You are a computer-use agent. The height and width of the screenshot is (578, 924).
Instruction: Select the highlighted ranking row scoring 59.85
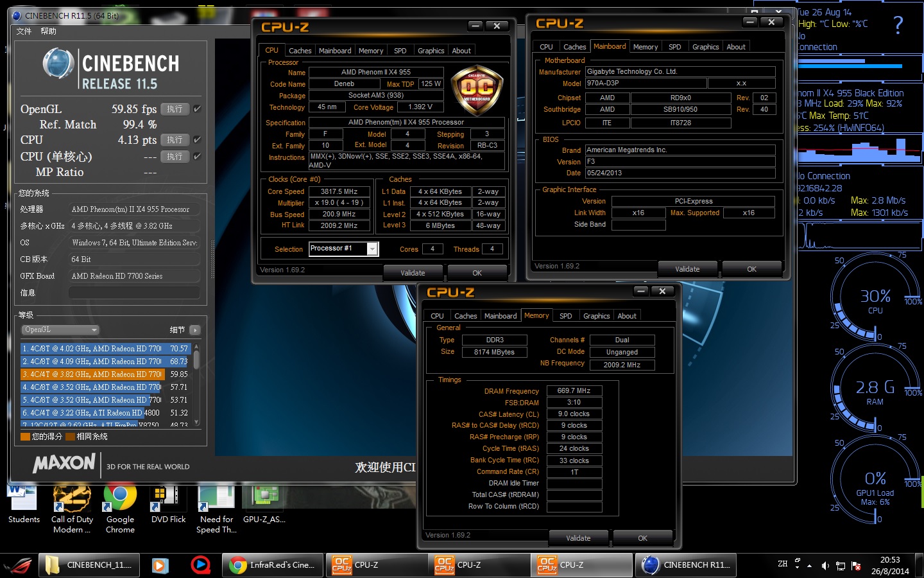coord(105,374)
